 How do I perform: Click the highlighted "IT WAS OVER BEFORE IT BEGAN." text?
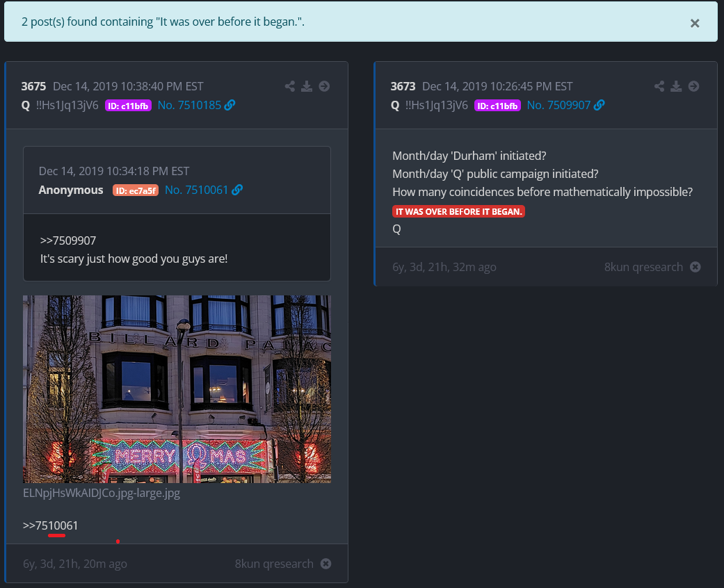click(458, 211)
